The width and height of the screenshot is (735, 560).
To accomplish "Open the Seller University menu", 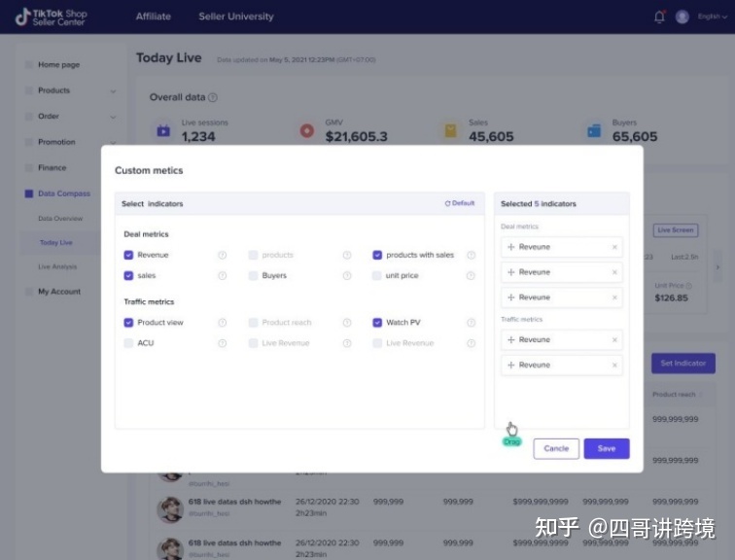I will click(236, 17).
